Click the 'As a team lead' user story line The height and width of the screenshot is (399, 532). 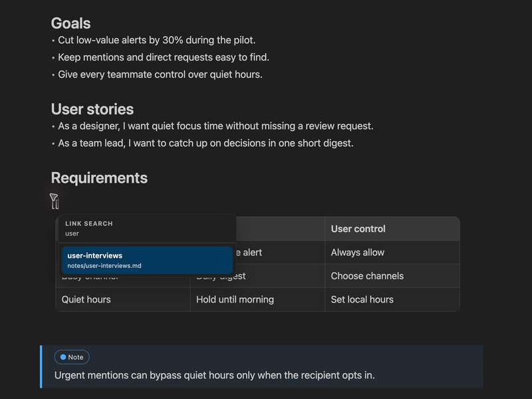click(205, 143)
